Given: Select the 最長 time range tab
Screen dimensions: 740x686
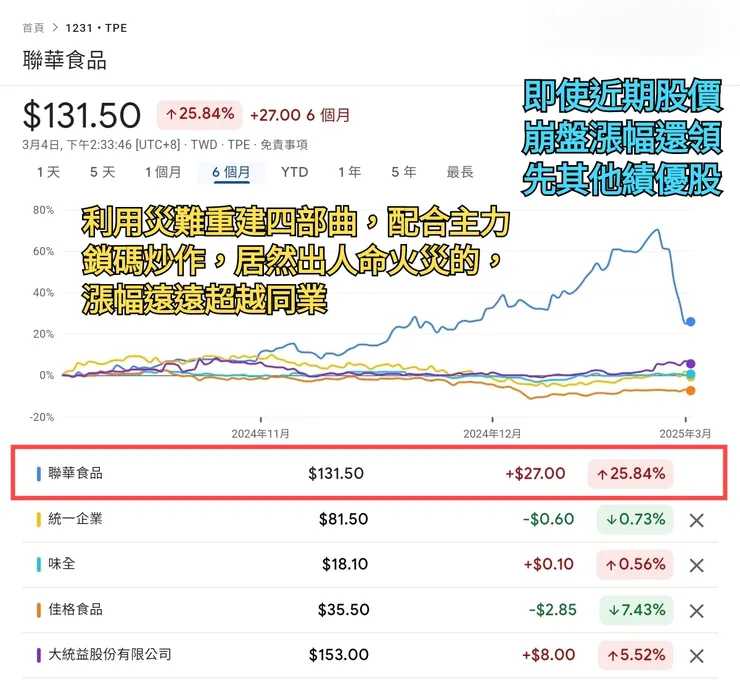Looking at the screenshot, I should point(460,172).
